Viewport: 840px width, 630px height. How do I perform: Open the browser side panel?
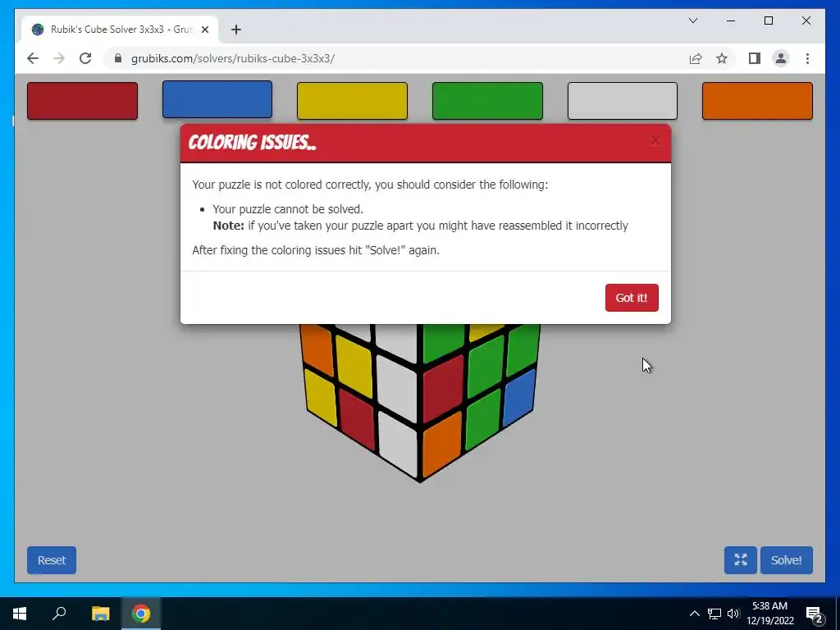(755, 58)
